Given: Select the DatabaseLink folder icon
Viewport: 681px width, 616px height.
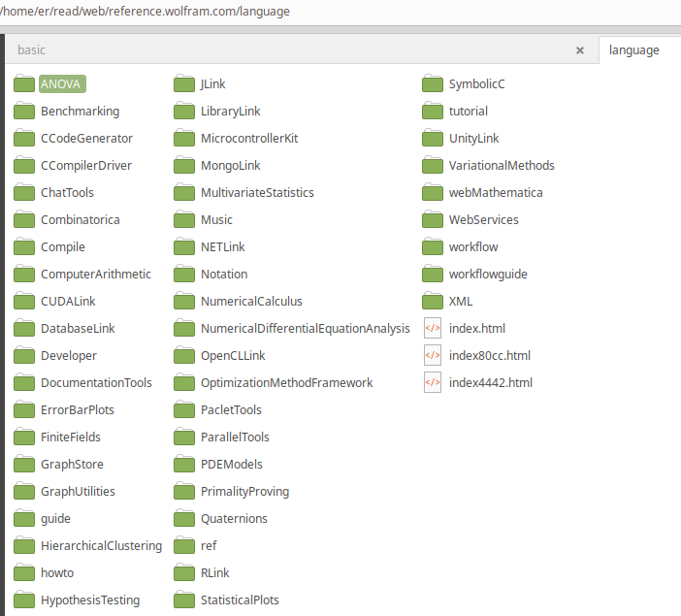Looking at the screenshot, I should pyautogui.click(x=24, y=328).
